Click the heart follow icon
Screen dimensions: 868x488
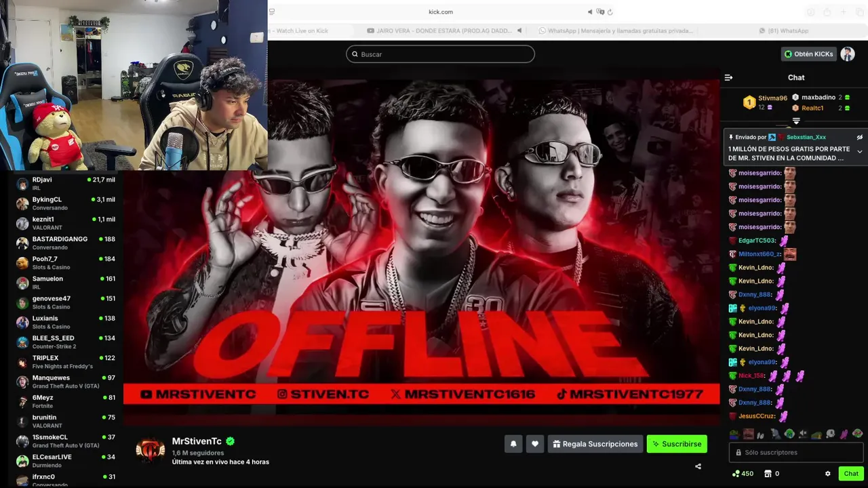[x=535, y=444]
